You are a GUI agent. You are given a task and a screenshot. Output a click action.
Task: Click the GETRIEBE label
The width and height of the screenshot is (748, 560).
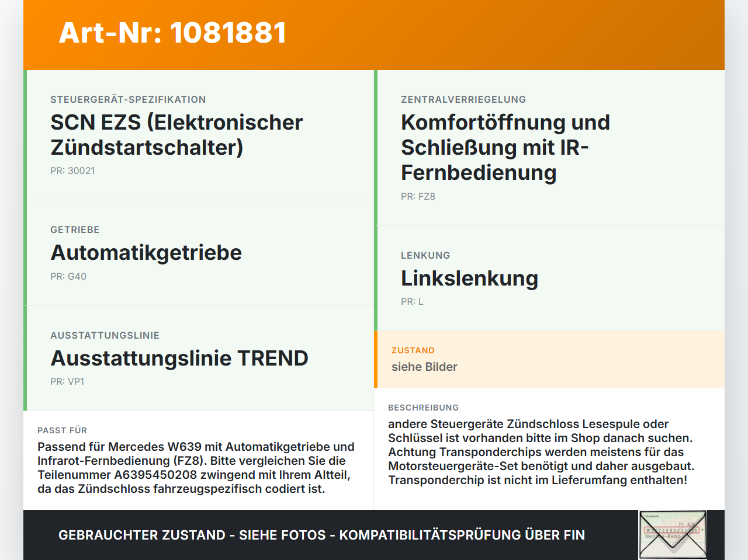pyautogui.click(x=75, y=229)
